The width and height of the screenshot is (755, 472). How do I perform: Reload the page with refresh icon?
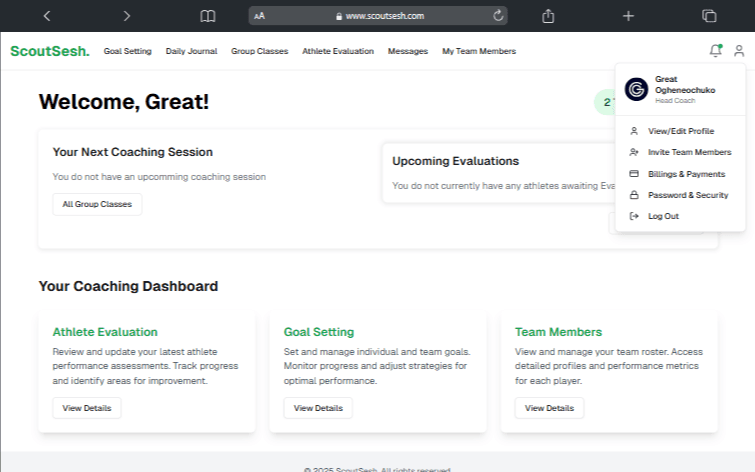pos(498,16)
